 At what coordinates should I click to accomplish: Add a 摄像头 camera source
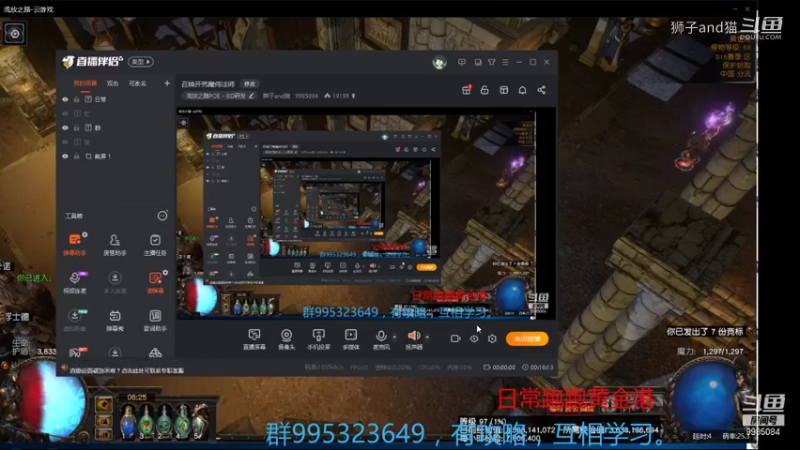click(x=286, y=339)
